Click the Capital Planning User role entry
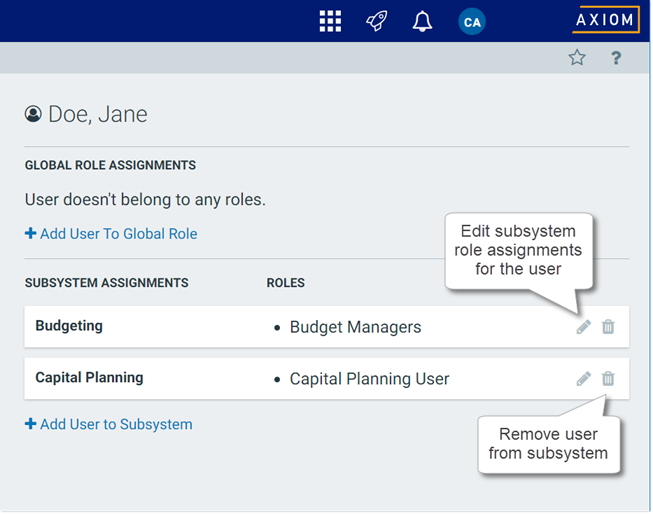This screenshot has width=653, height=514. tap(369, 379)
